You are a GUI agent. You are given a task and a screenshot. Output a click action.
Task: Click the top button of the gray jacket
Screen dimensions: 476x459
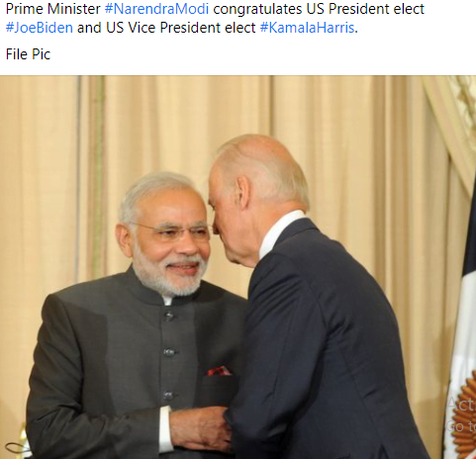[168, 317]
